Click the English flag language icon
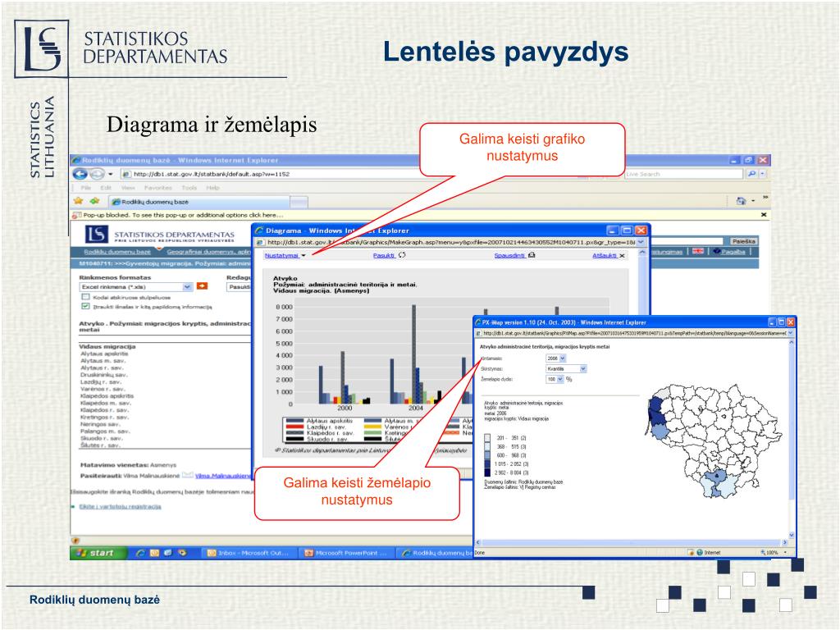 point(697,251)
